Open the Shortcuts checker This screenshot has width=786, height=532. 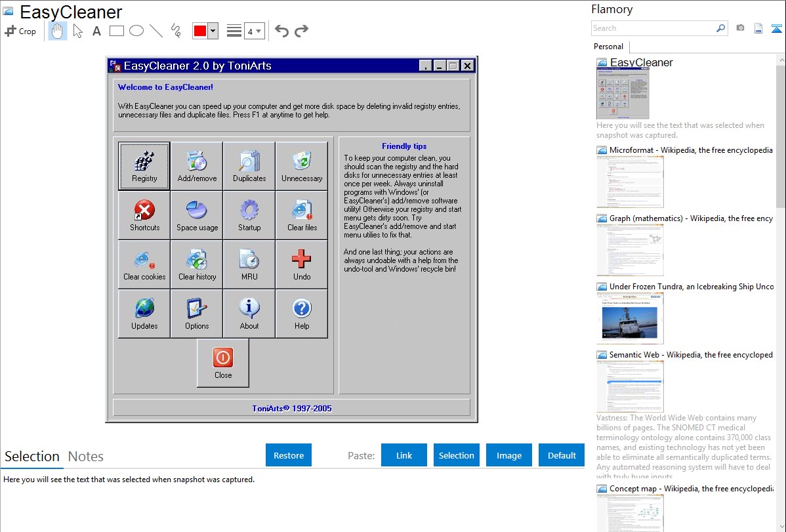tap(144, 215)
